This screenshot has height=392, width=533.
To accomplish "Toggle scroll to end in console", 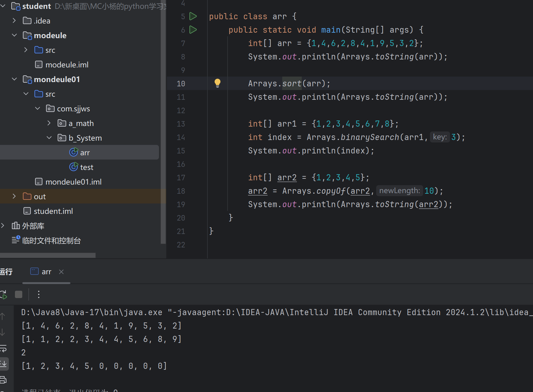I will [4, 364].
